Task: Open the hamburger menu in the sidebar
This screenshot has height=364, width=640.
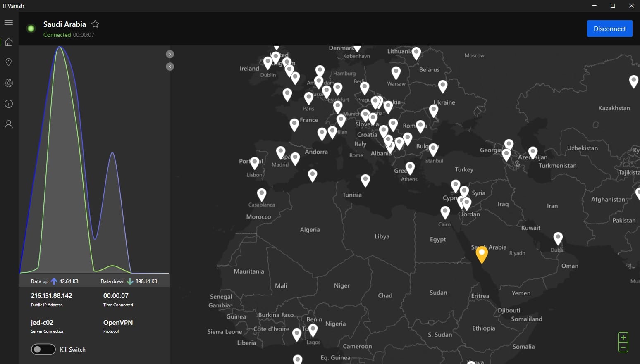Action: tap(9, 23)
